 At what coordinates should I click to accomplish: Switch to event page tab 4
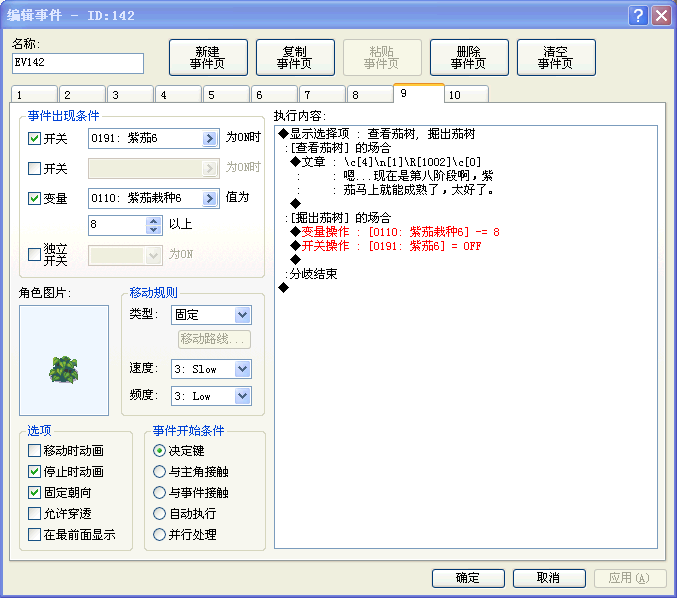coord(178,95)
